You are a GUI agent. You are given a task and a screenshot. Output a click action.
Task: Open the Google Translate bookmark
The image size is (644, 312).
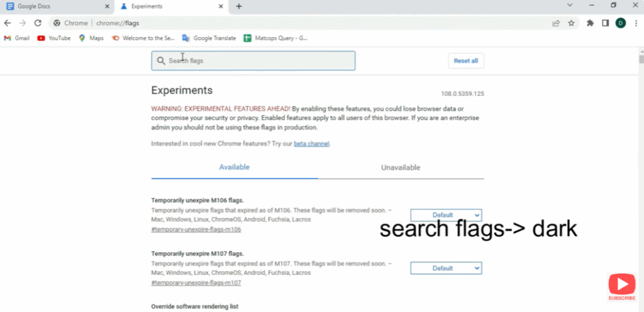coord(209,38)
